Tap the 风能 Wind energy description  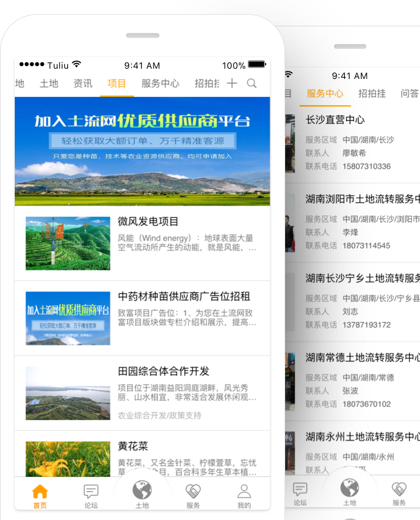(187, 243)
